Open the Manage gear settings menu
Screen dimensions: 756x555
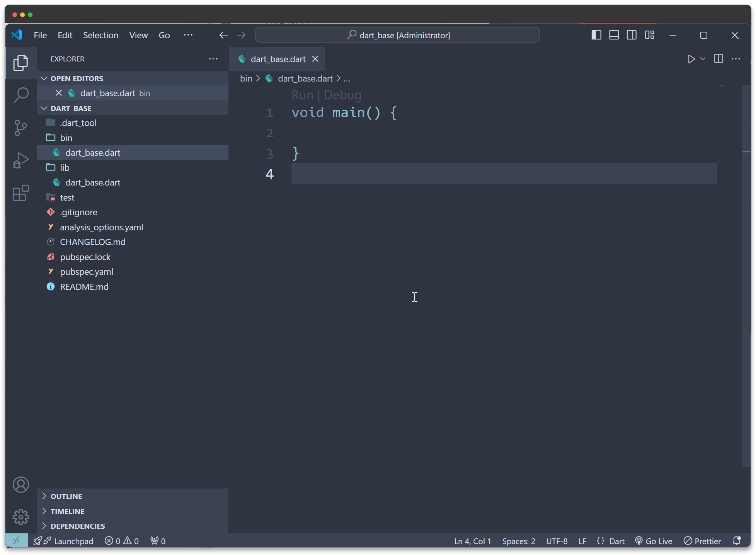21,517
